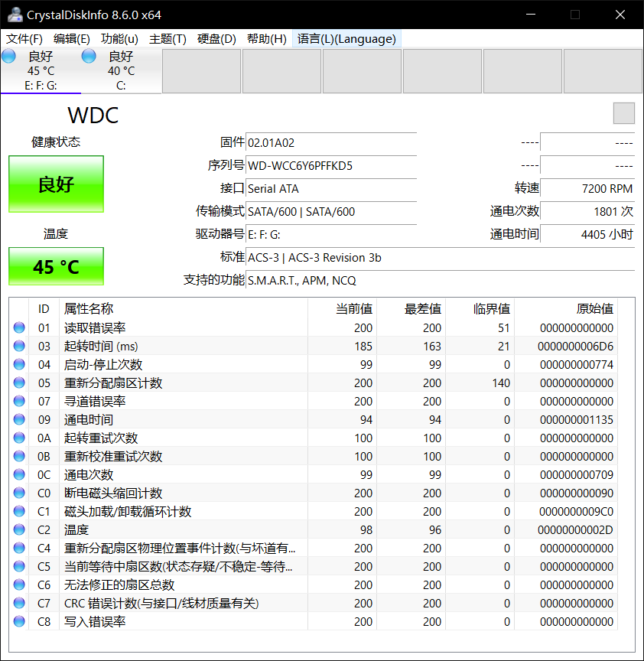
Task: Click status icon of CRC 错误计数 row
Action: pos(19,603)
